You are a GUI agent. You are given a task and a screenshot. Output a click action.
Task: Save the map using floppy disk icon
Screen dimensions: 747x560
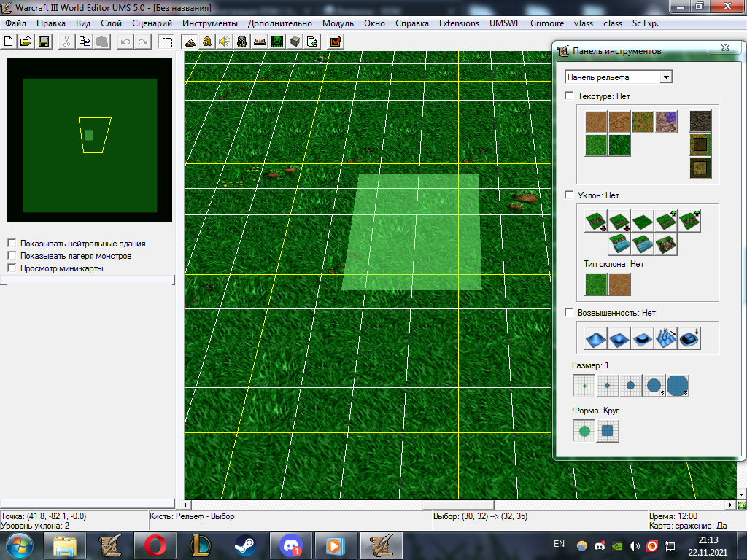pos(44,42)
